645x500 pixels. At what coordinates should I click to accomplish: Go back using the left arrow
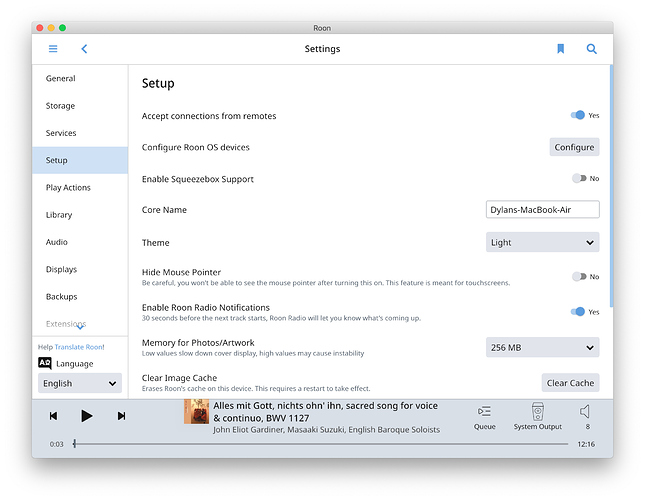[84, 49]
